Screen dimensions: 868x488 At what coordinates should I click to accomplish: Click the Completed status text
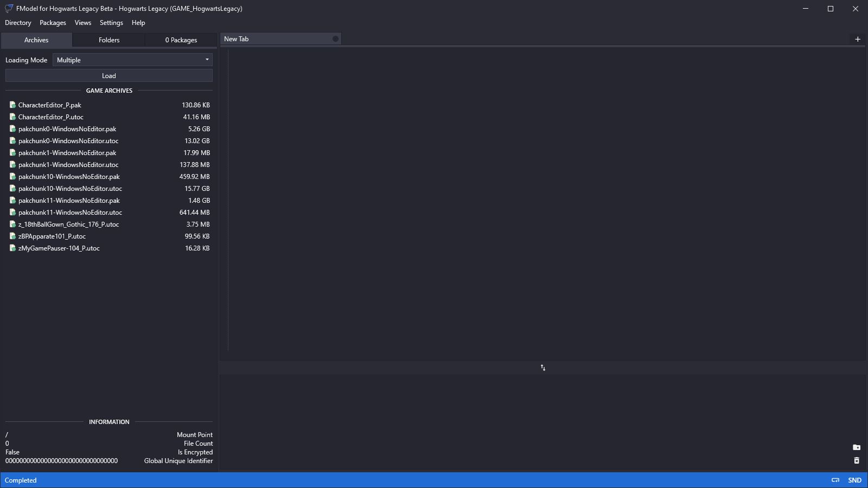(21, 480)
